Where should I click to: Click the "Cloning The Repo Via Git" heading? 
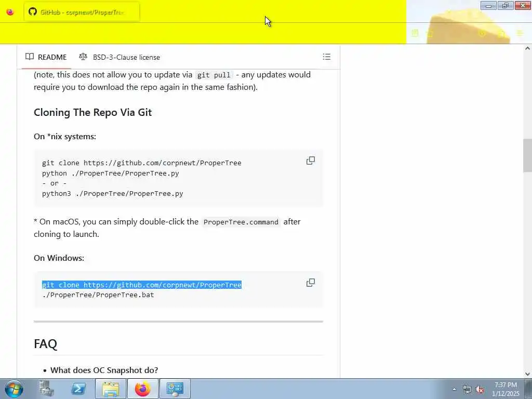(92, 112)
